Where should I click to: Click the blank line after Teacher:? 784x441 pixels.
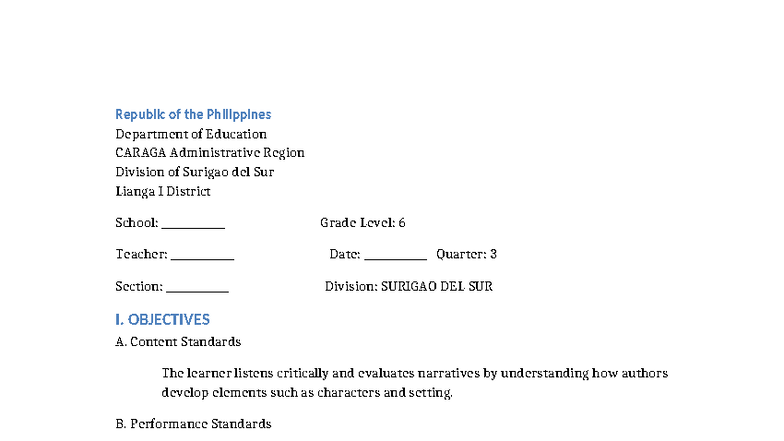pyautogui.click(x=202, y=254)
